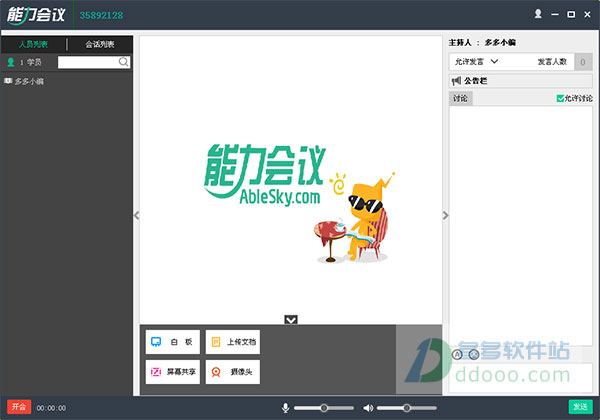Switch to the 人员列表 tab
The height and width of the screenshot is (420, 600).
(x=34, y=44)
